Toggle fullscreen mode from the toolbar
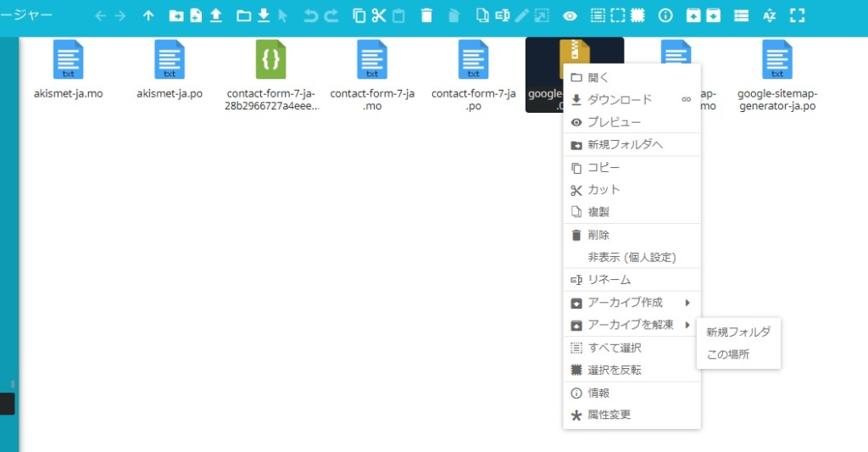The height and width of the screenshot is (452, 868). [797, 16]
